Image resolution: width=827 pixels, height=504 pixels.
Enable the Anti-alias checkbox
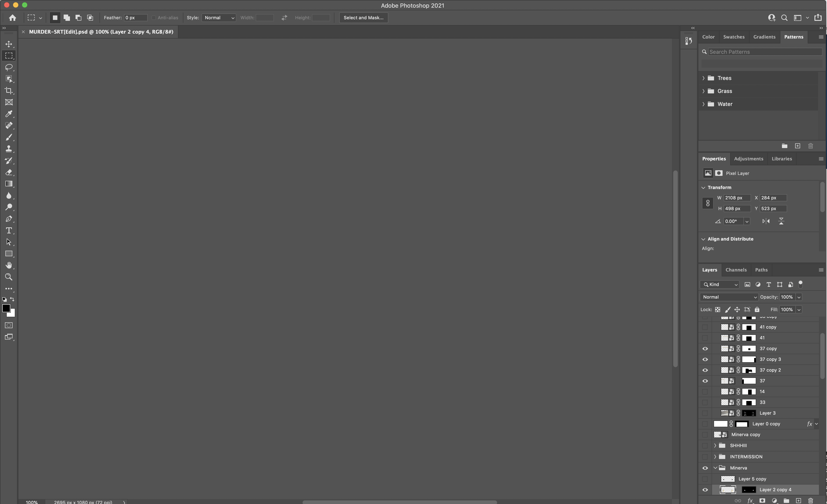pos(154,18)
